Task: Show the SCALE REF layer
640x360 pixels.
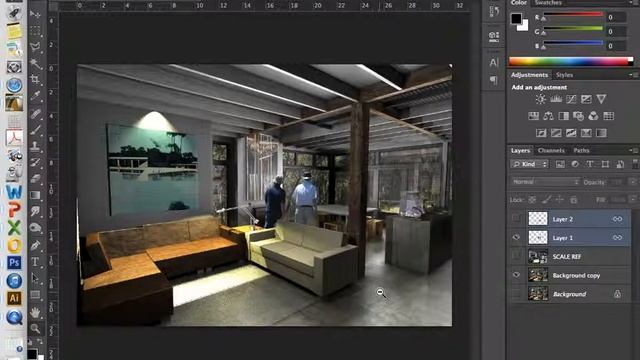Action: click(516, 256)
